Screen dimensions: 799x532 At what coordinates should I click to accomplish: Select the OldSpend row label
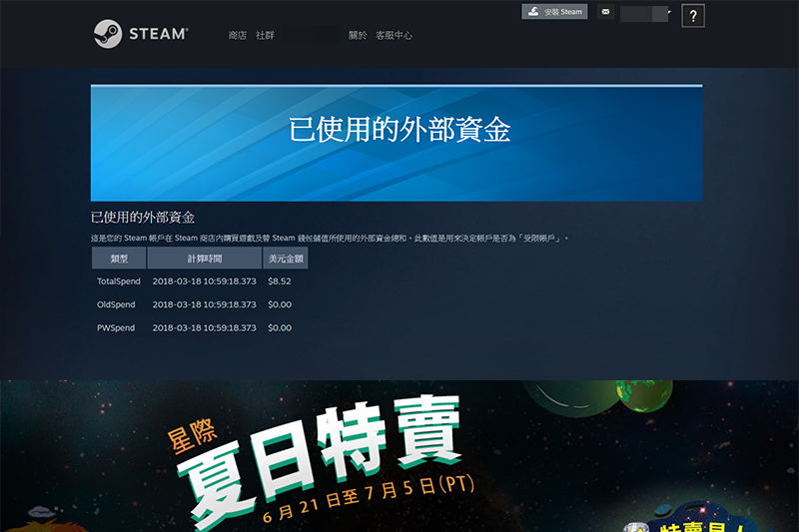coord(116,304)
